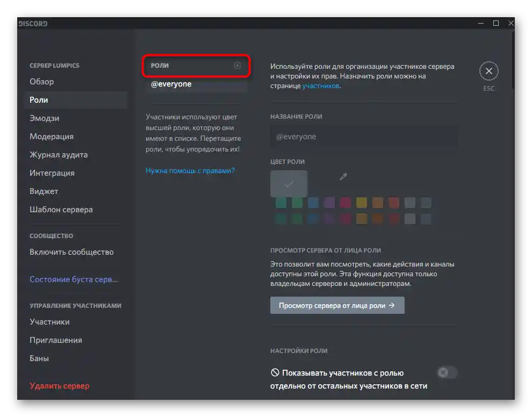Open the 'Нужна помощь с правами?' link
The height and width of the screenshot is (417, 532).
click(190, 171)
